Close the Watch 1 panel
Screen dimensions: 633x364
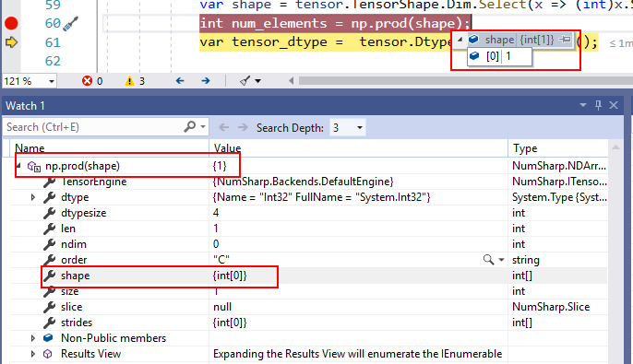click(614, 105)
